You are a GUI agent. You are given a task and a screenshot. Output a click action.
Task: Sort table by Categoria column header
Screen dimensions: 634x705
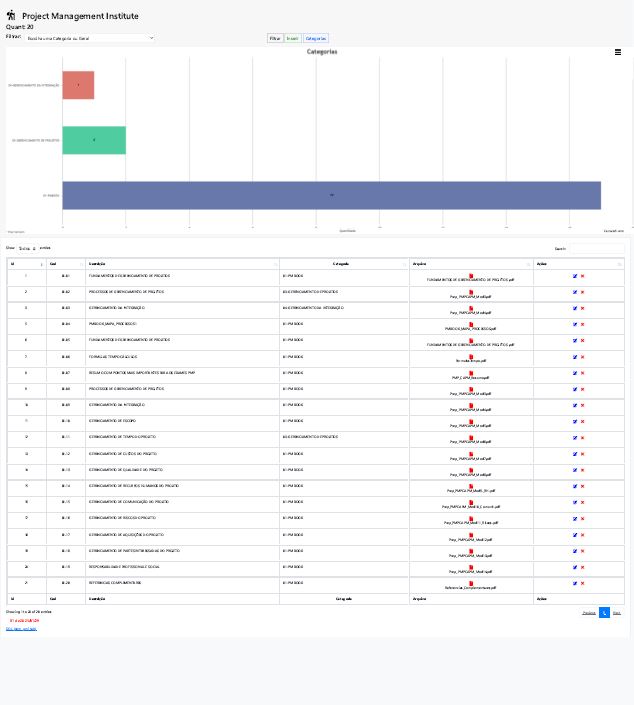coord(342,264)
